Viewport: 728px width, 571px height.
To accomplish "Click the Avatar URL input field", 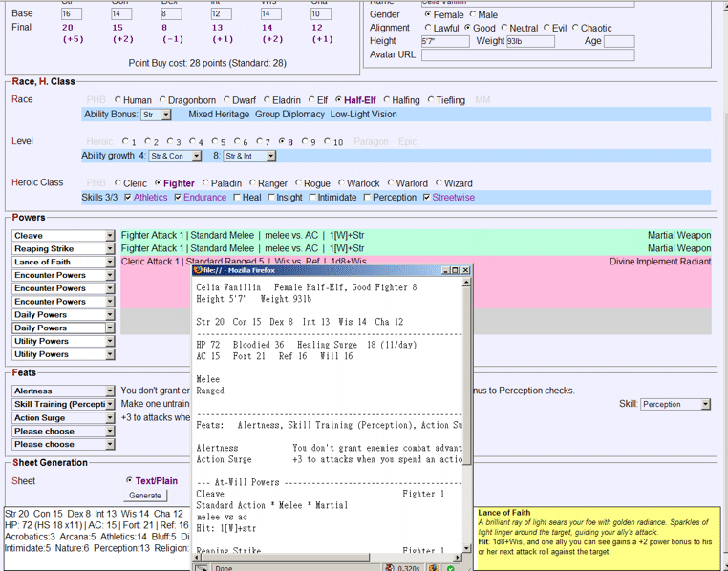I will tap(528, 54).
